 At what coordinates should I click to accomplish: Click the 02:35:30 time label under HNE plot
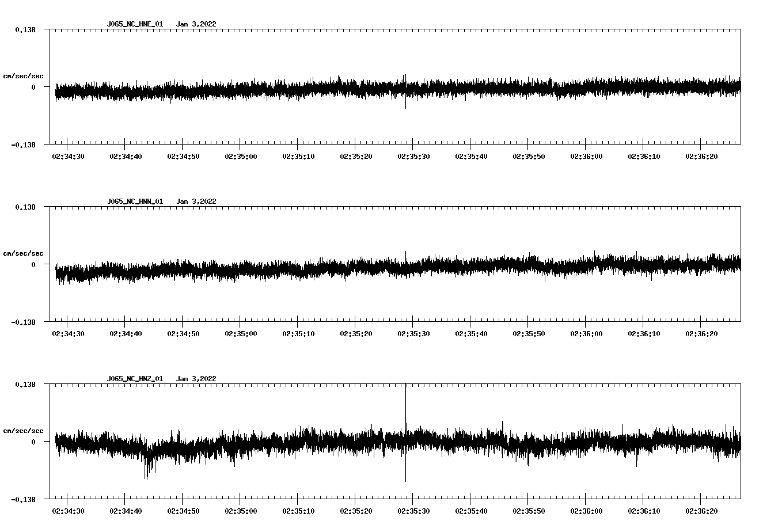413,157
